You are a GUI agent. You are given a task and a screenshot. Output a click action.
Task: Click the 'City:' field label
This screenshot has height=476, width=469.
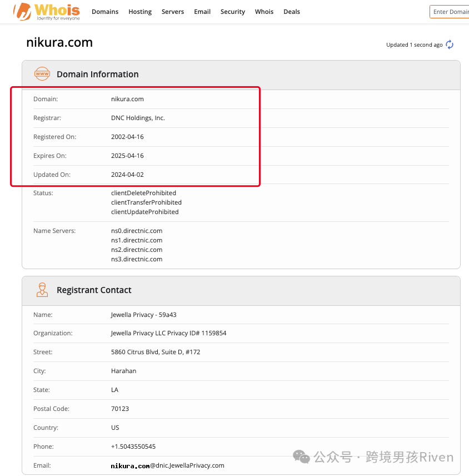point(39,371)
